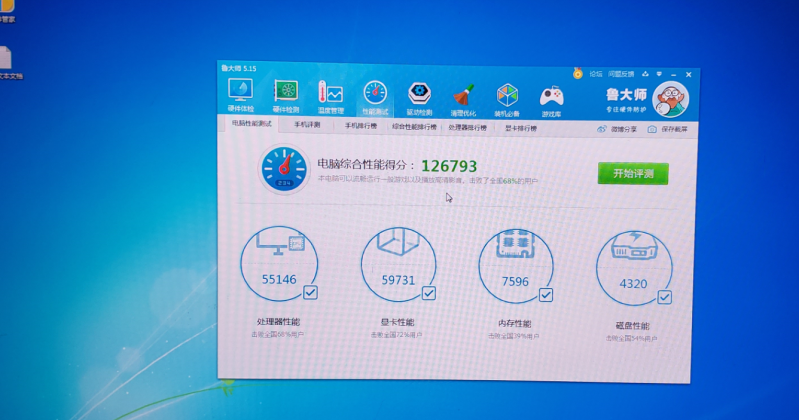
Task: Click the 击败全国72%用户 text under graphics
Action: 396,335
